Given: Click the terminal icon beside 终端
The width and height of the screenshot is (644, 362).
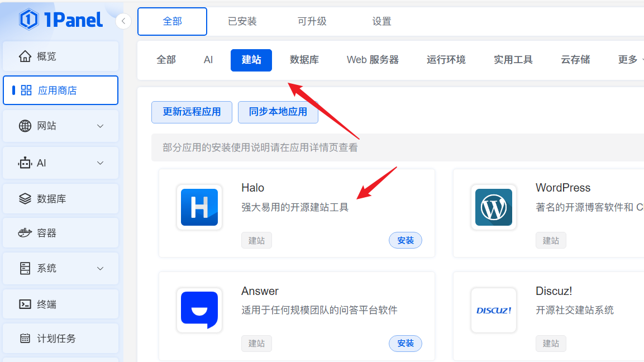Looking at the screenshot, I should pos(25,304).
